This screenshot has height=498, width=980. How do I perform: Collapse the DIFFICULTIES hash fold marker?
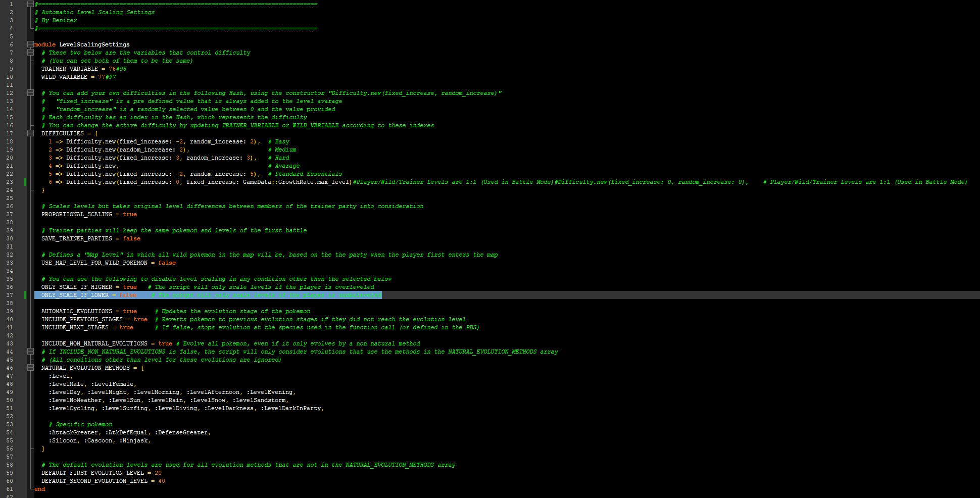pos(30,133)
